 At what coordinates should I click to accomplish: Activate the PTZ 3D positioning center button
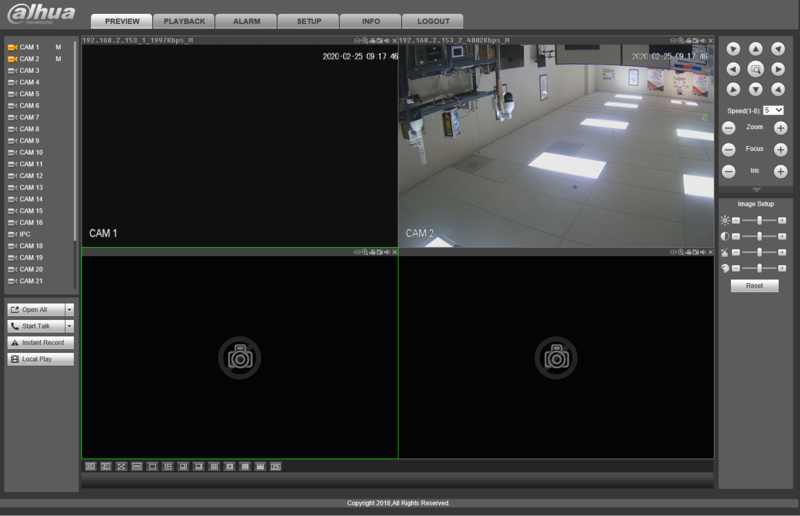pos(756,69)
